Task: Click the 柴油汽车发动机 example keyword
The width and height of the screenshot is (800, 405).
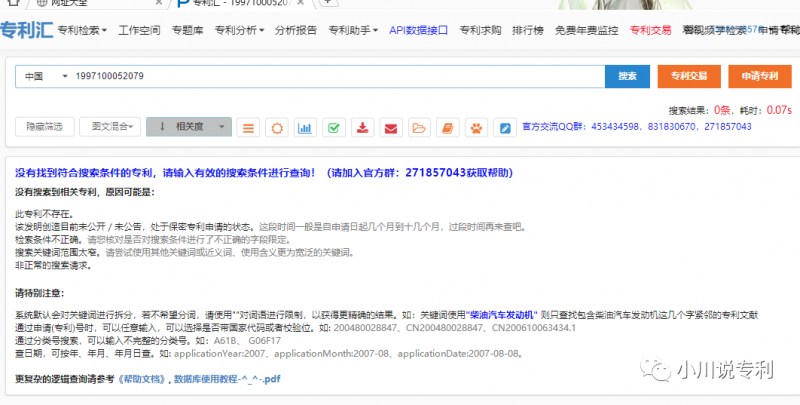Action: tap(504, 315)
